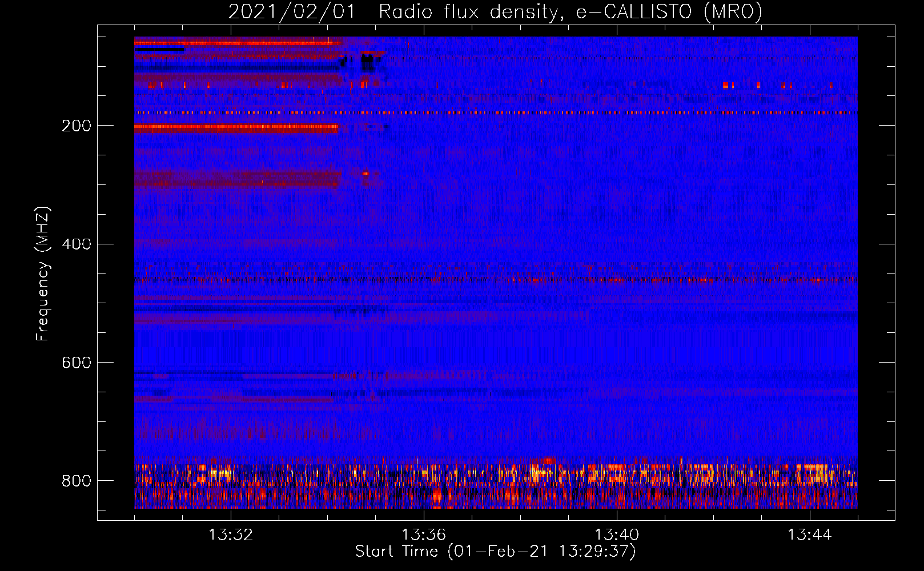This screenshot has height=571, width=924.
Task: Click the 800 frequency tick label
Action: [76, 481]
